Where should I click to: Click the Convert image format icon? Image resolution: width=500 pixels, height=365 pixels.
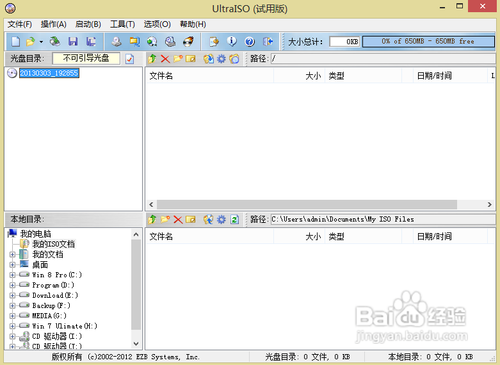(x=135, y=42)
